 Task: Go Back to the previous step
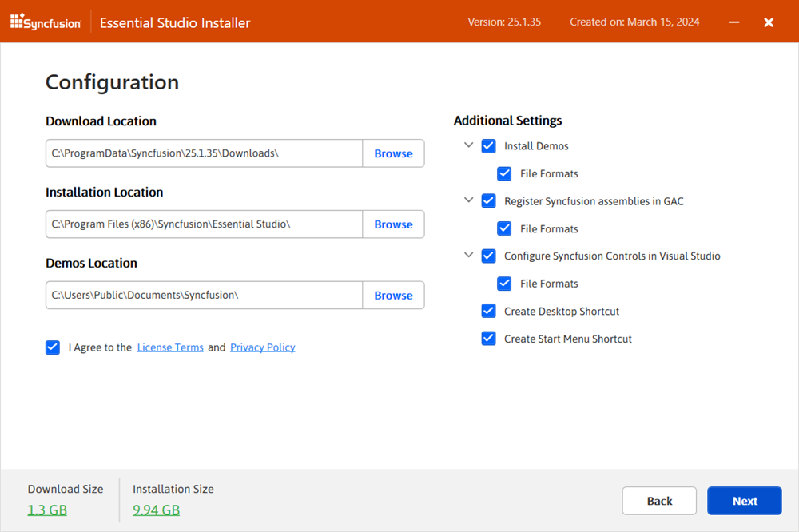tap(659, 501)
